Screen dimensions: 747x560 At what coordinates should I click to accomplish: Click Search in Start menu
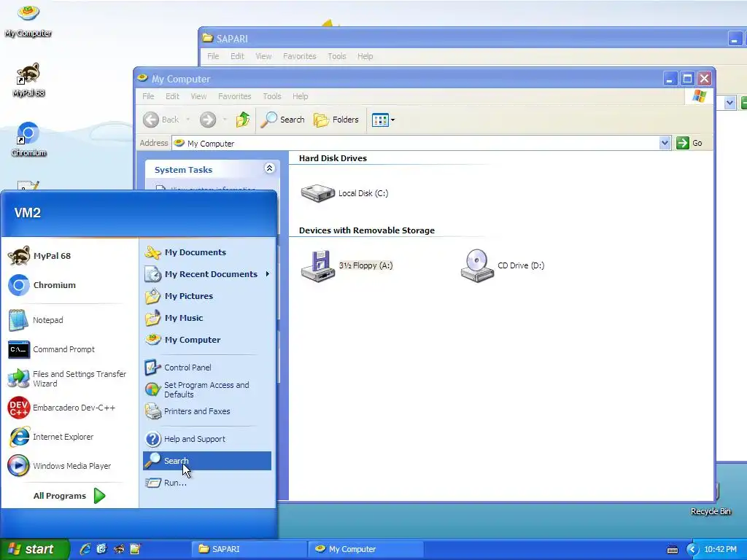click(206, 461)
